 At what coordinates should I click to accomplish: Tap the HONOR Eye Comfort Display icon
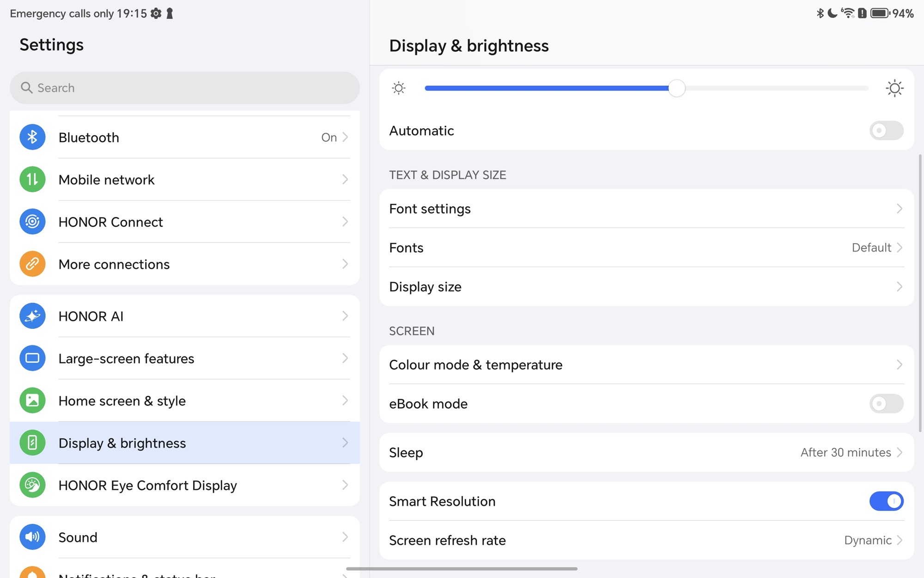32,485
